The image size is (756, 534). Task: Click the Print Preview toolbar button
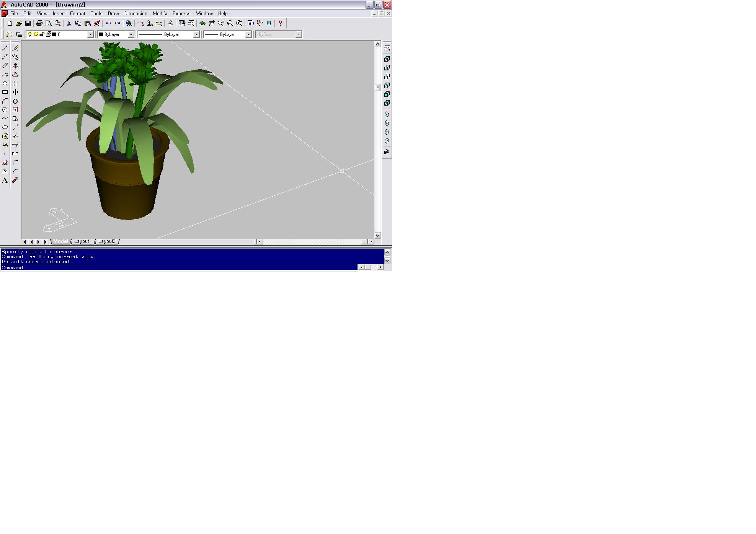49,23
